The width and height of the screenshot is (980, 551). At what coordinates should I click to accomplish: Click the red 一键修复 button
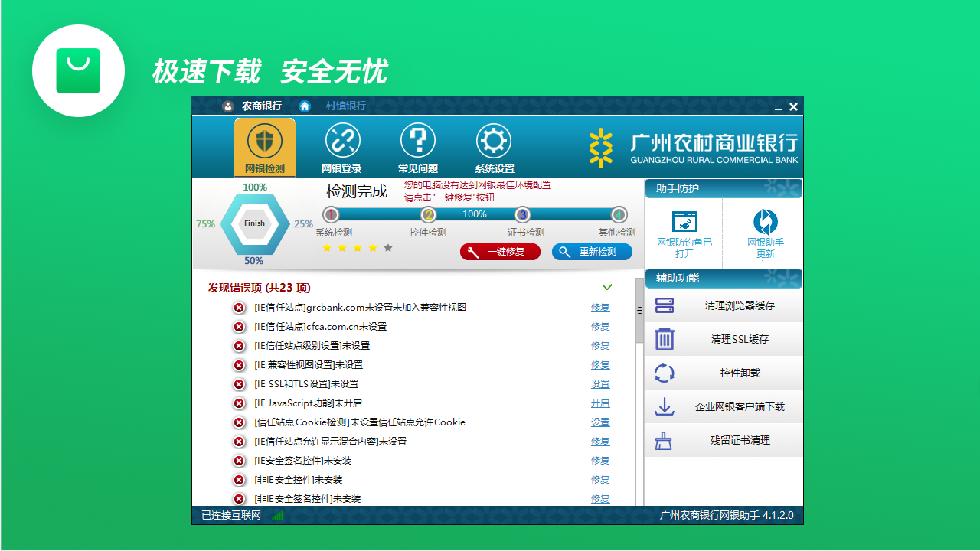point(500,252)
